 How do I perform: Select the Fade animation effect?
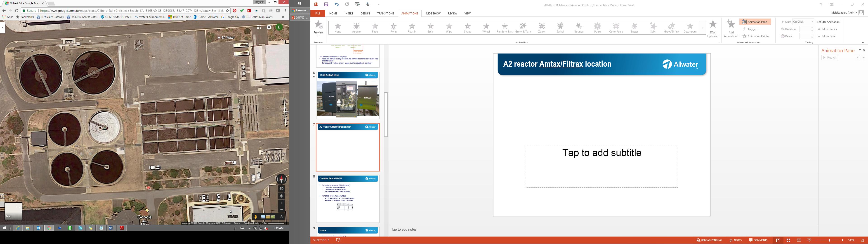375,28
